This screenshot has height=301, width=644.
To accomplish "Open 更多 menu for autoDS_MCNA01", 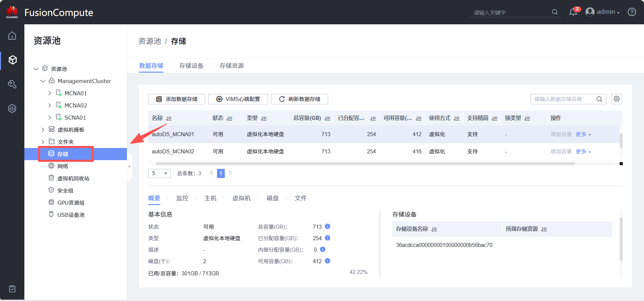I will (583, 134).
